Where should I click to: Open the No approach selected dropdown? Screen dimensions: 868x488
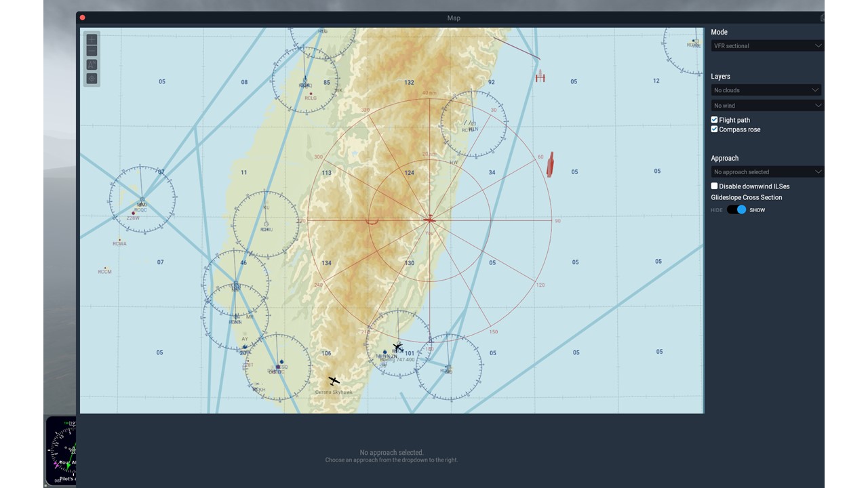(x=767, y=172)
